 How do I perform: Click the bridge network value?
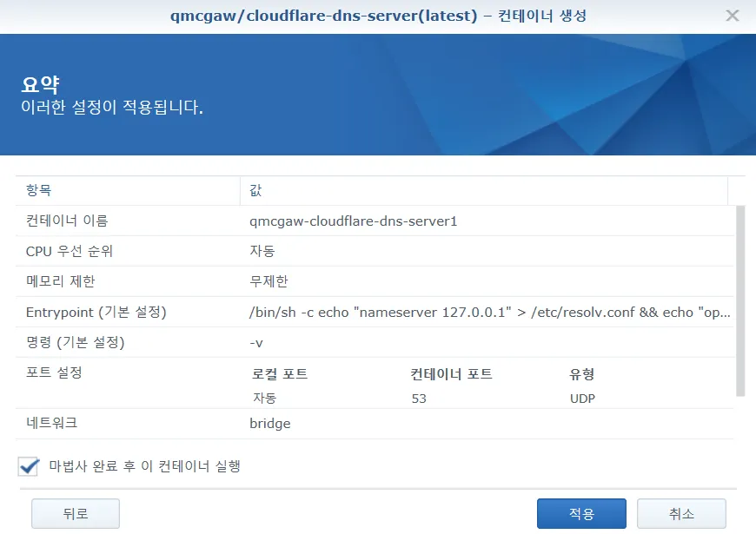click(x=270, y=424)
